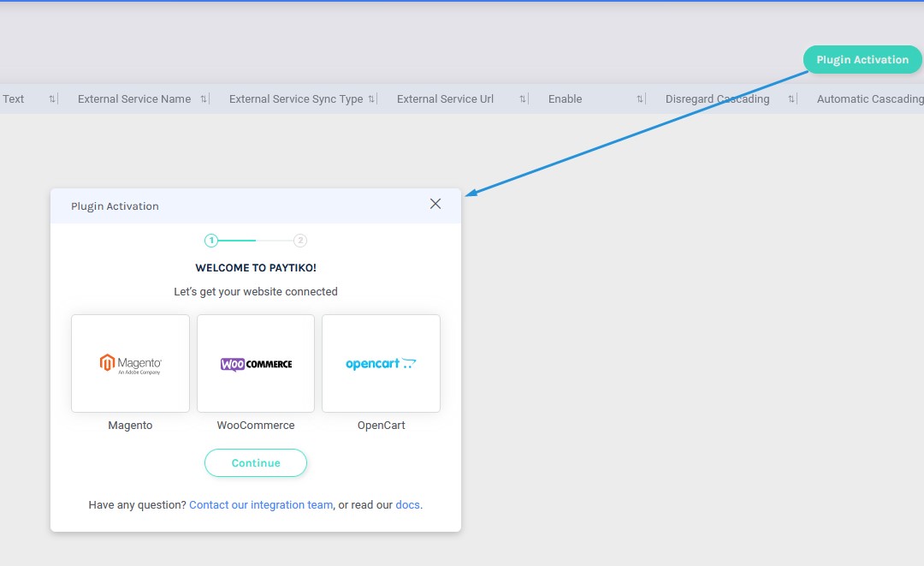Click step 2 indicator in wizard
The height and width of the screenshot is (566, 924).
pos(300,241)
